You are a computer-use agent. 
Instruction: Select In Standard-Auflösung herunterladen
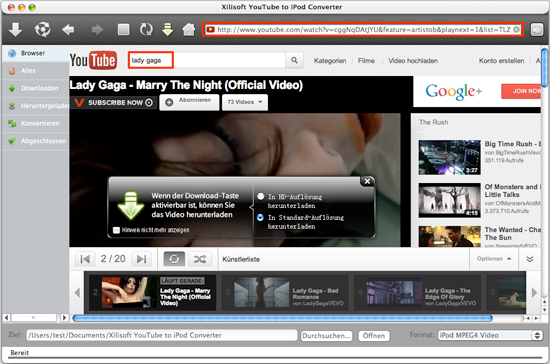coord(260,217)
